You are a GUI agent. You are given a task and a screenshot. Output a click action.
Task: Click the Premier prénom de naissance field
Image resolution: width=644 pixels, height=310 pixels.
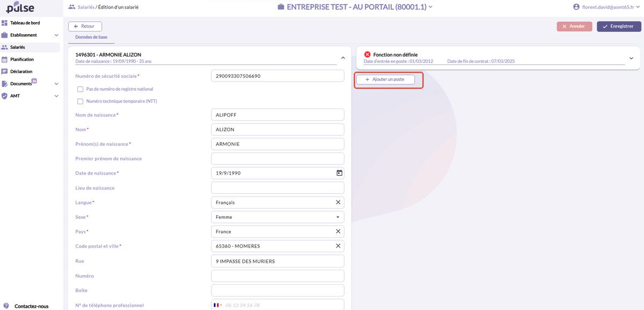click(277, 158)
